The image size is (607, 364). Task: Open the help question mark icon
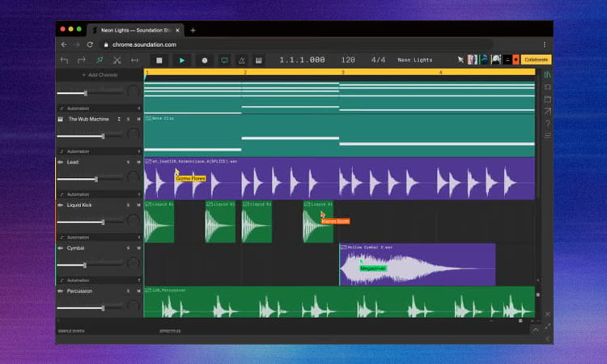[x=547, y=124]
